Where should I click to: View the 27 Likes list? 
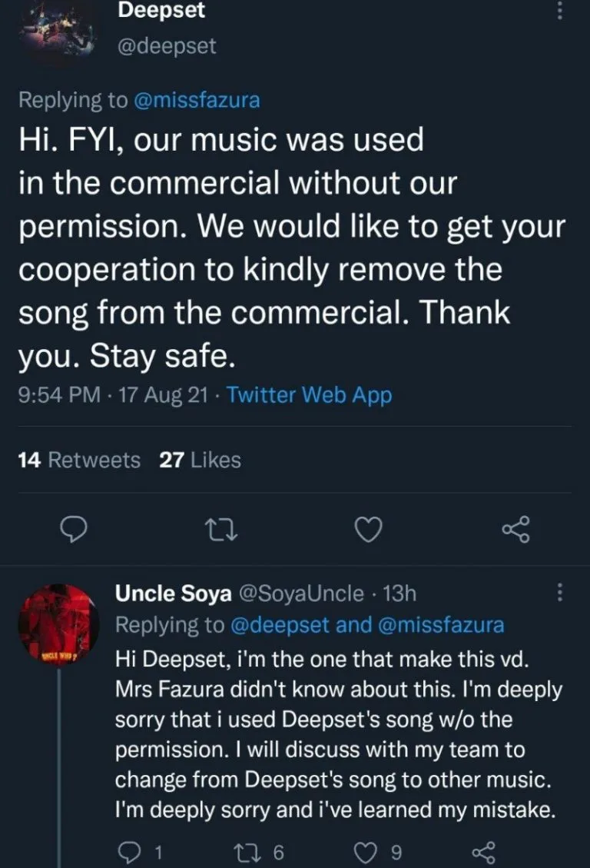pyautogui.click(x=200, y=460)
